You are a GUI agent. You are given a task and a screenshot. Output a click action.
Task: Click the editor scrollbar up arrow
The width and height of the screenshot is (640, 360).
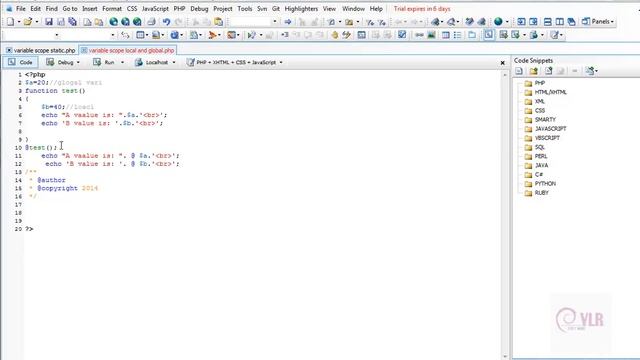(x=505, y=75)
